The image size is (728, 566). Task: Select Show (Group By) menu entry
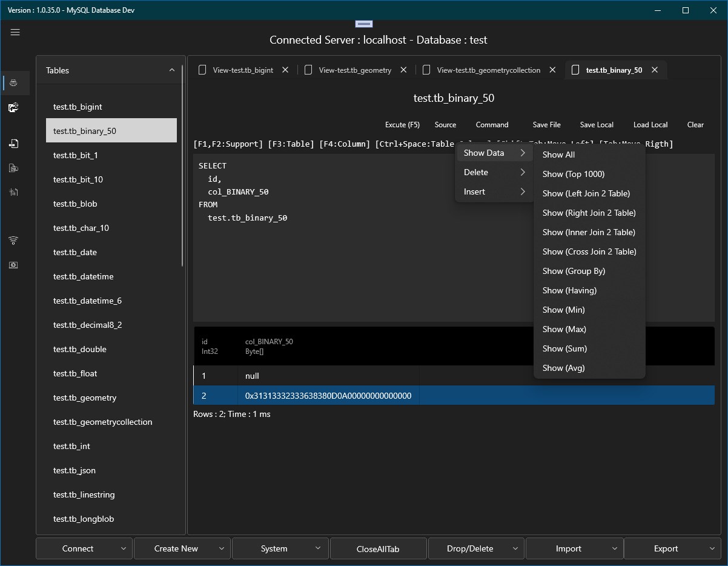pos(574,271)
